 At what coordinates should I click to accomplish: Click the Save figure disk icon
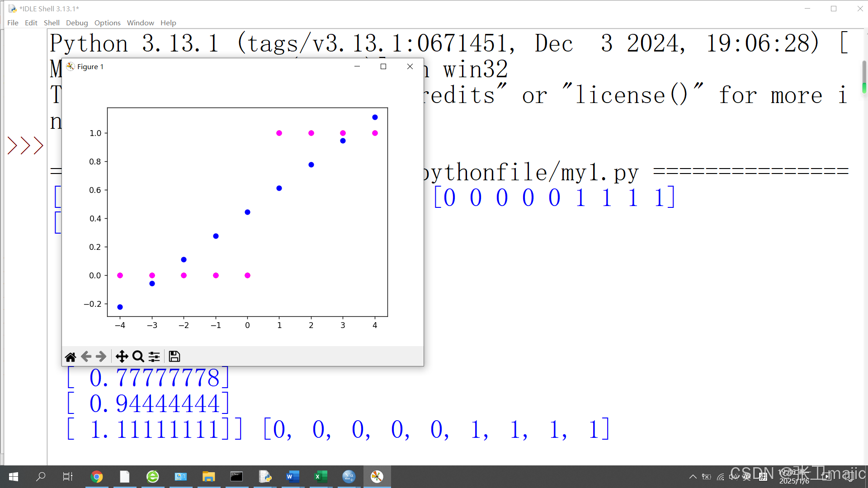(x=175, y=357)
